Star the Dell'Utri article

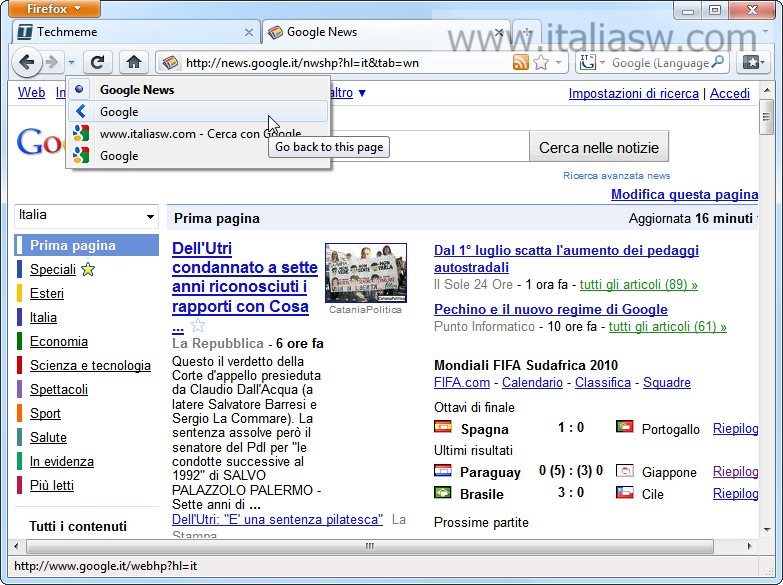tap(198, 326)
